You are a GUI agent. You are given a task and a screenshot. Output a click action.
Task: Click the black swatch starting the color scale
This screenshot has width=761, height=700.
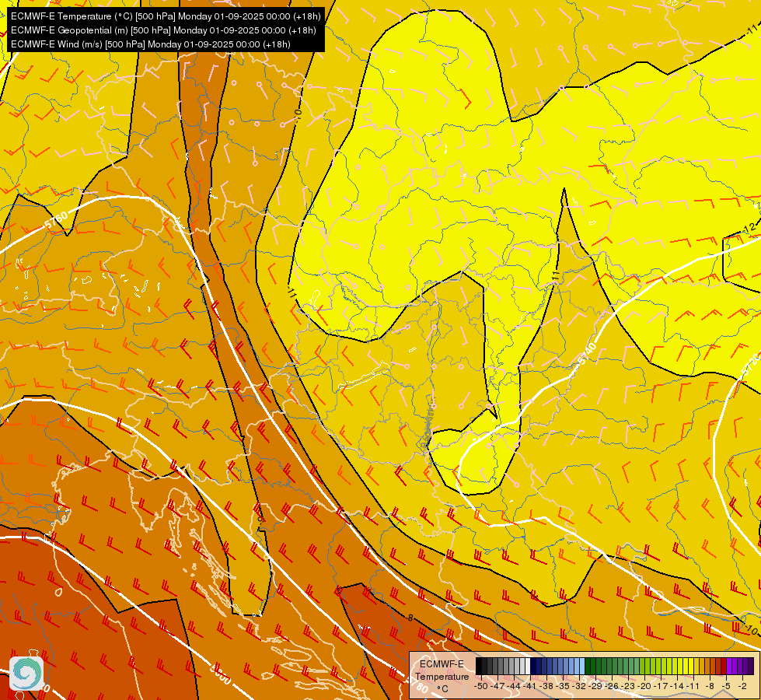tap(479, 666)
